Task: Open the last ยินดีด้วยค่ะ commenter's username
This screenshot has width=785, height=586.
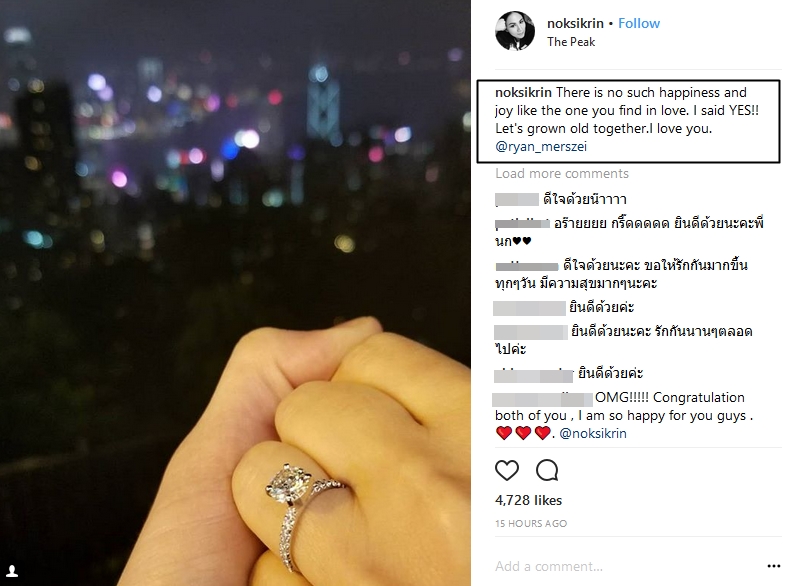Action: pyautogui.click(x=533, y=375)
